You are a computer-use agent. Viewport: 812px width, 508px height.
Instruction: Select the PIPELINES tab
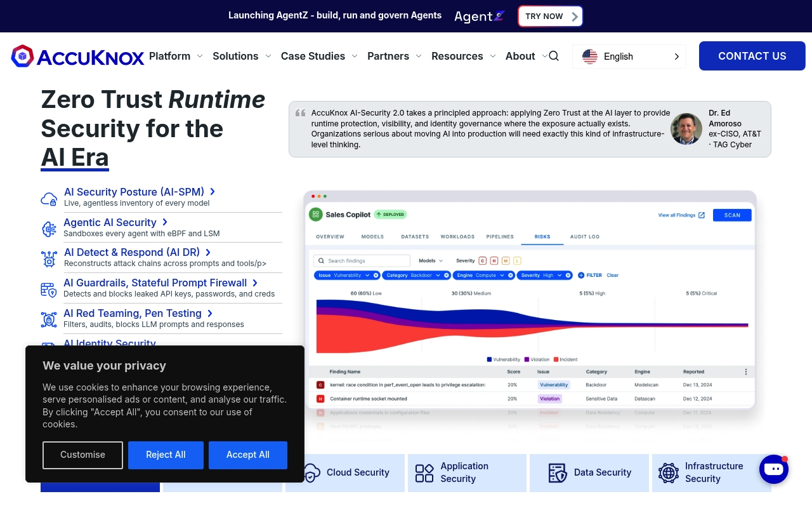(500, 237)
